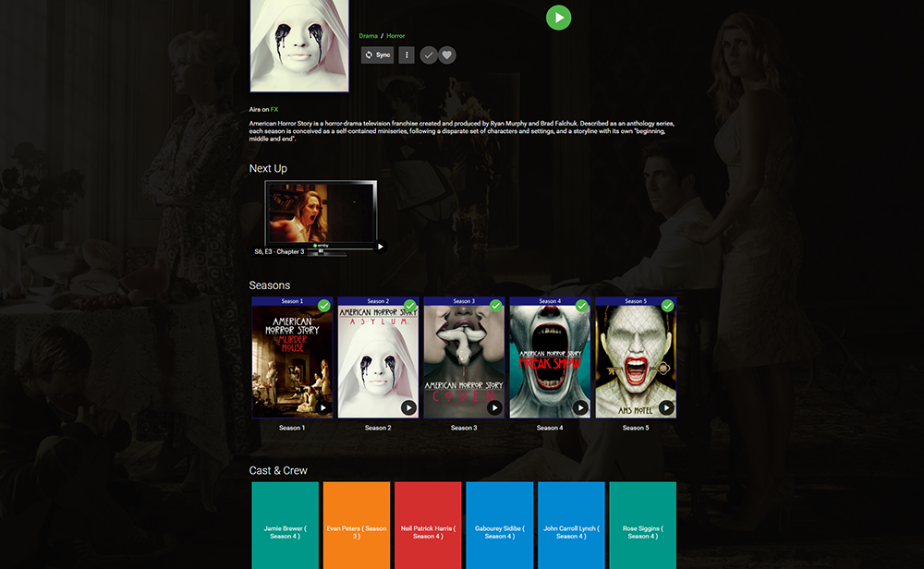Open the Jamie Brewer cast card

(x=286, y=526)
